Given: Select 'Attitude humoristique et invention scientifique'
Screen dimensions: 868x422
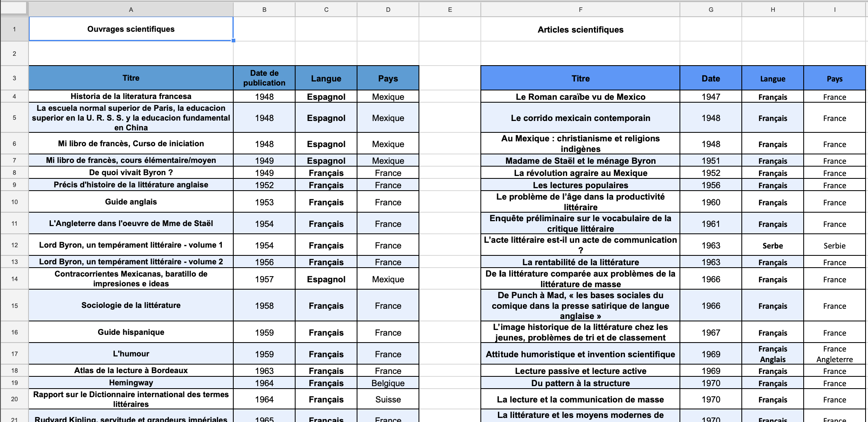Looking at the screenshot, I should (580, 354).
